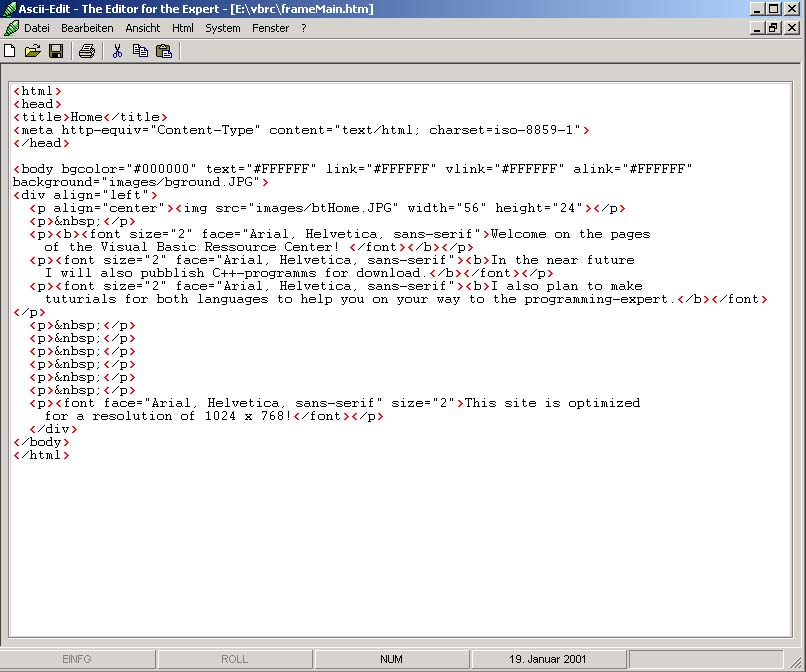Image resolution: width=806 pixels, height=672 pixels.
Task: Open the Html menu
Action: (x=183, y=28)
